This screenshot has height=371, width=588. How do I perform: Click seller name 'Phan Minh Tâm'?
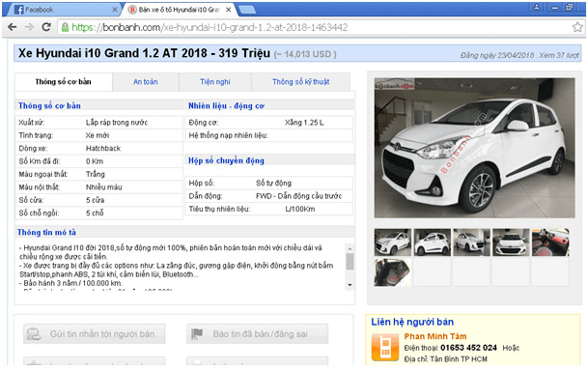coord(435,336)
